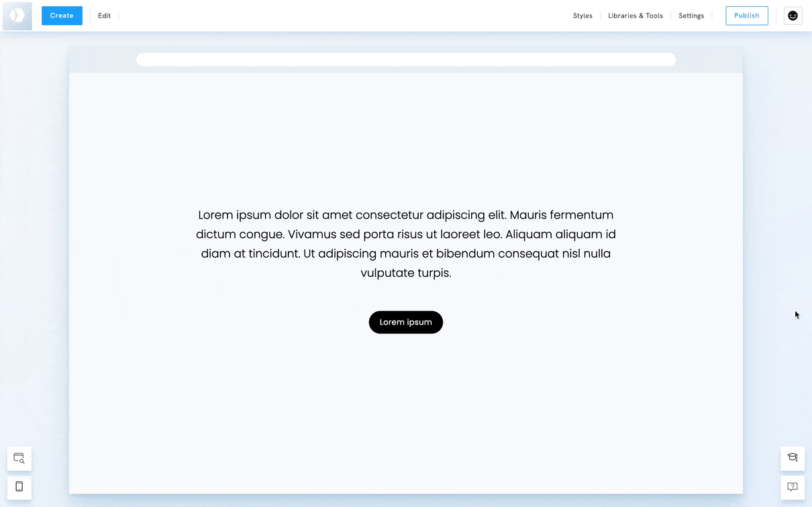This screenshot has width=812, height=507.
Task: Open the Settings menu
Action: coord(691,15)
